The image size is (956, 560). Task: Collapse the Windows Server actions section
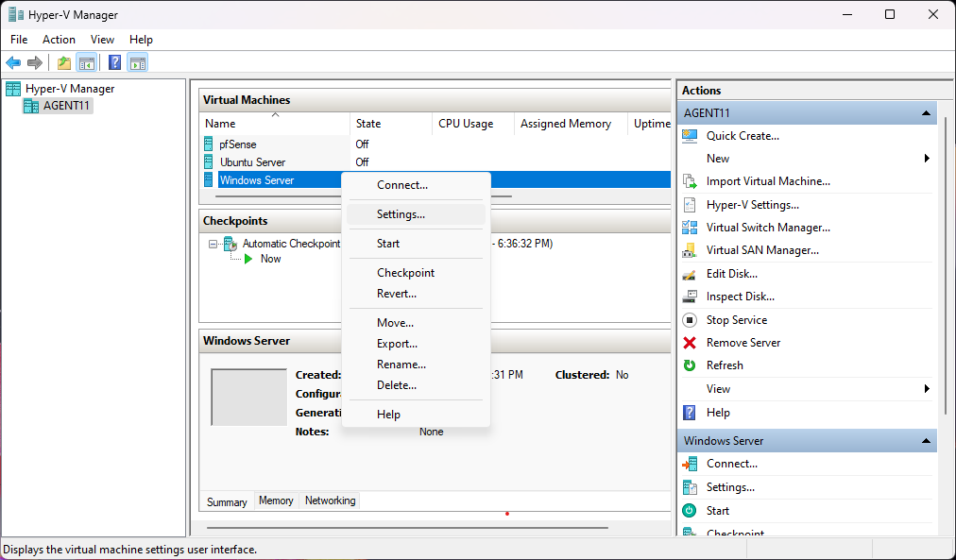point(927,441)
